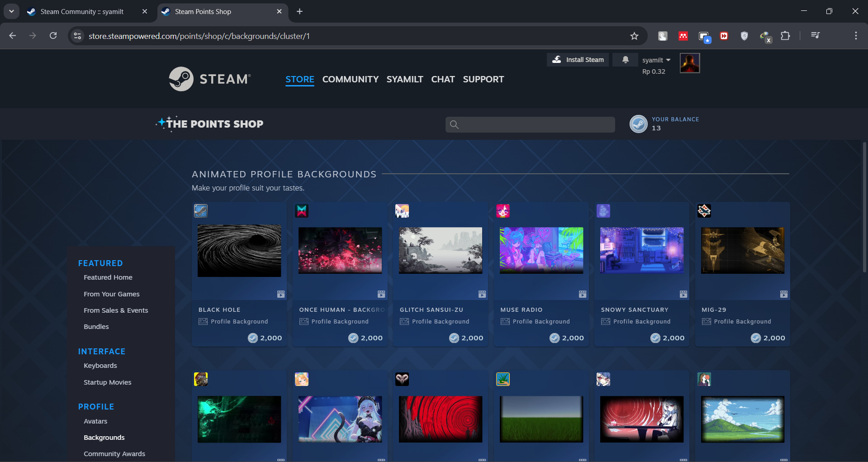
Task: Browse Avatars under Profile
Action: tap(95, 421)
